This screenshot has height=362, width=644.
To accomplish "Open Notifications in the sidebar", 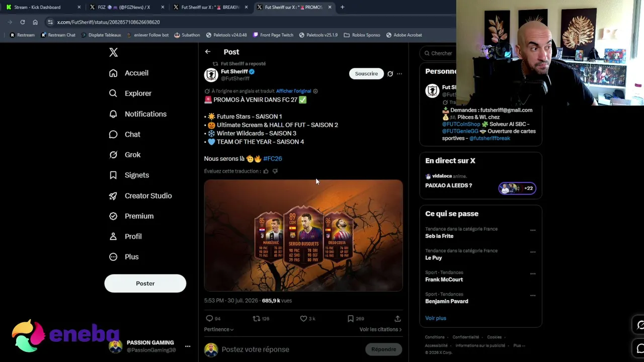I will (138, 114).
